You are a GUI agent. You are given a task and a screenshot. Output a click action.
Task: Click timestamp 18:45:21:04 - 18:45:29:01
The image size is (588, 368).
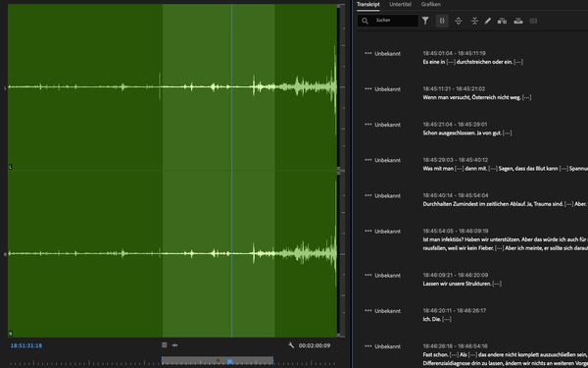pos(455,125)
